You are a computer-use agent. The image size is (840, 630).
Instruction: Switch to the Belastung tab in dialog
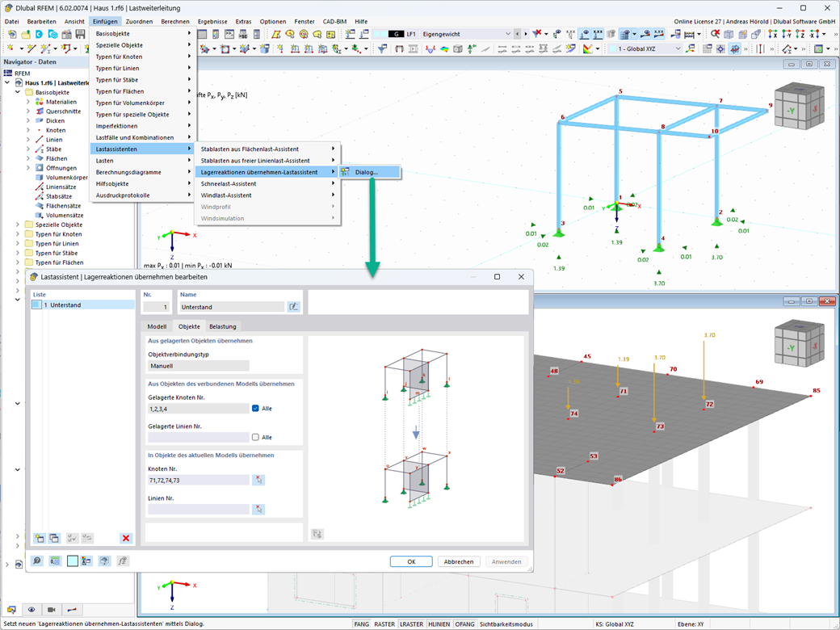[x=223, y=326]
